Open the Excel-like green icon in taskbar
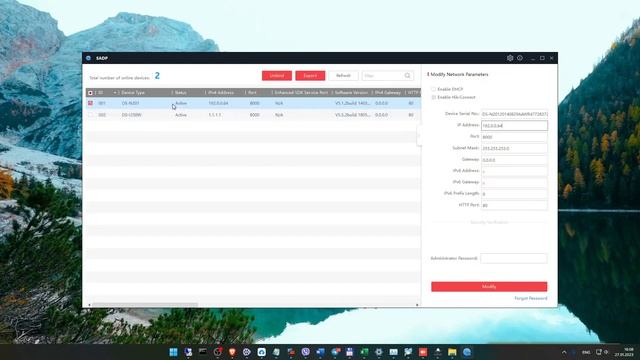Viewport: 640px width, 360px height. click(364, 352)
